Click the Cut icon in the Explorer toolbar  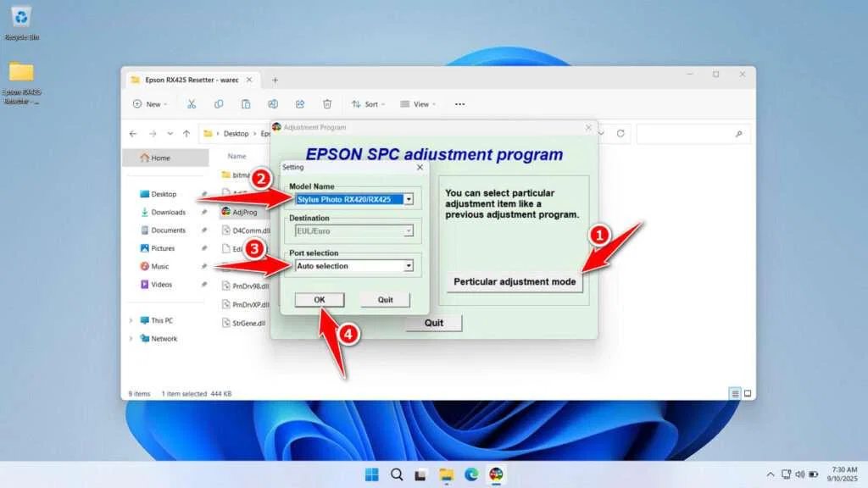[x=191, y=103]
